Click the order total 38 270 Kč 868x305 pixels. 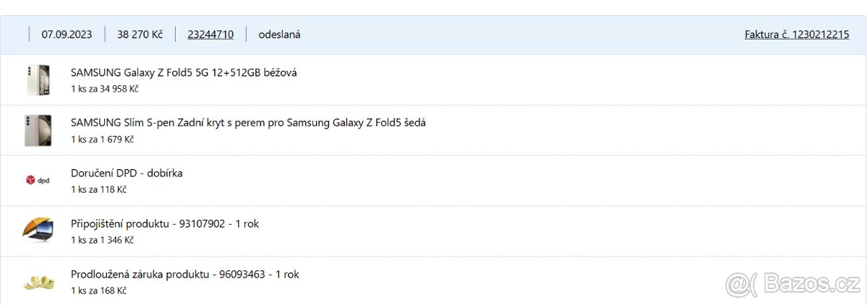pyautogui.click(x=140, y=34)
